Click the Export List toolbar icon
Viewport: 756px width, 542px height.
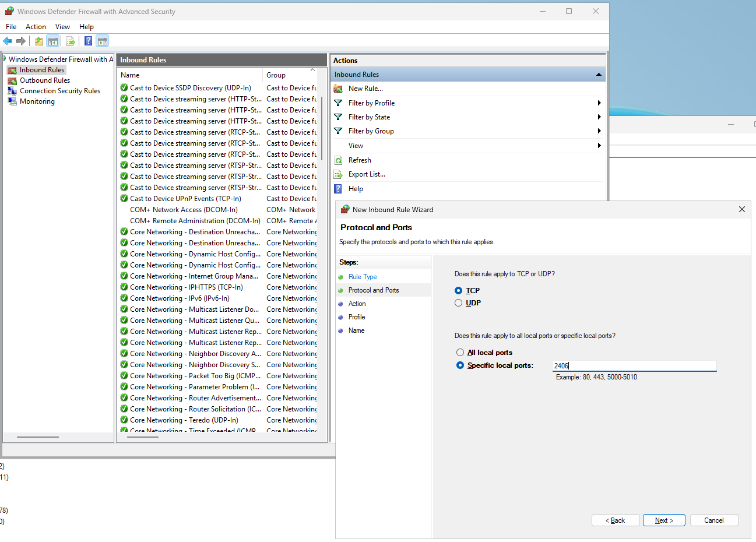[71, 41]
